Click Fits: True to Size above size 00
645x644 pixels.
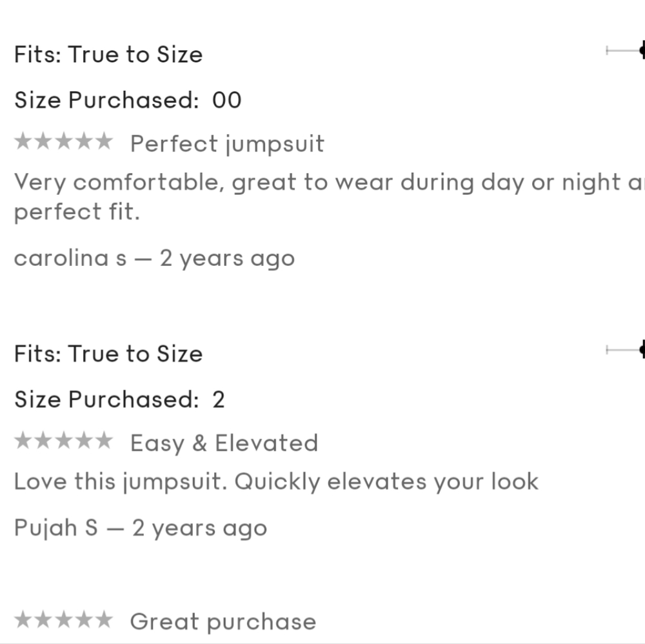[x=108, y=55]
